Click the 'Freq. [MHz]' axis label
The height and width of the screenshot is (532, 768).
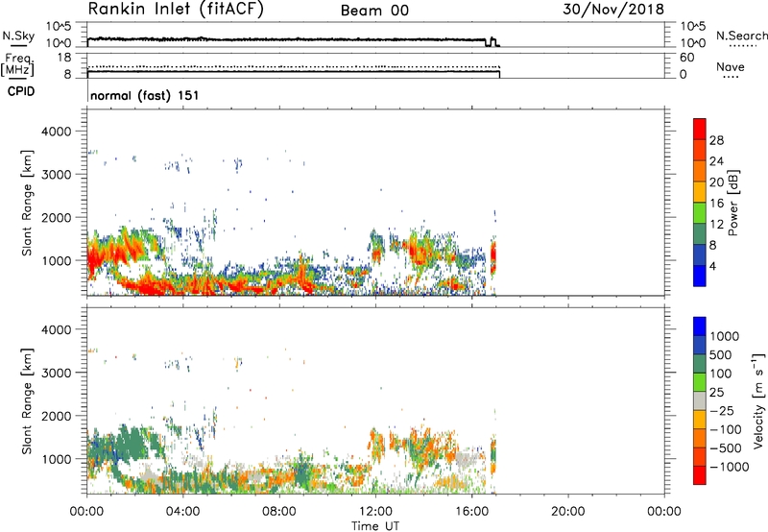click(17, 65)
